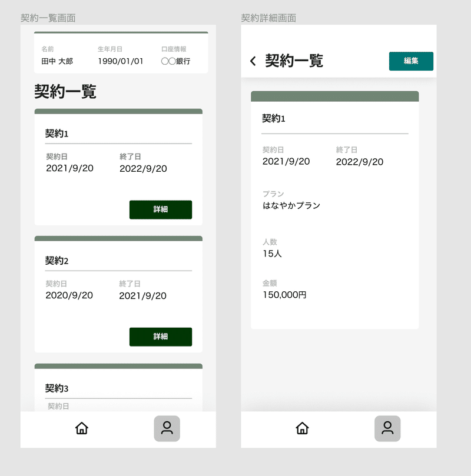
Task: Tap the home icon in the contract detail screen
Action: pos(302,428)
